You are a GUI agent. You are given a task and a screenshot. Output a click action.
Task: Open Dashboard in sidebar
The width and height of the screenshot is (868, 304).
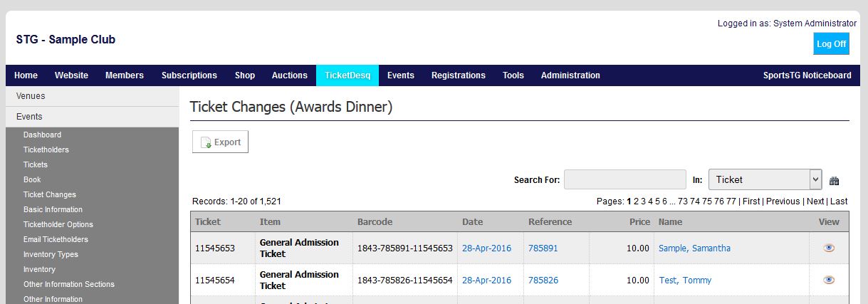[x=43, y=135]
